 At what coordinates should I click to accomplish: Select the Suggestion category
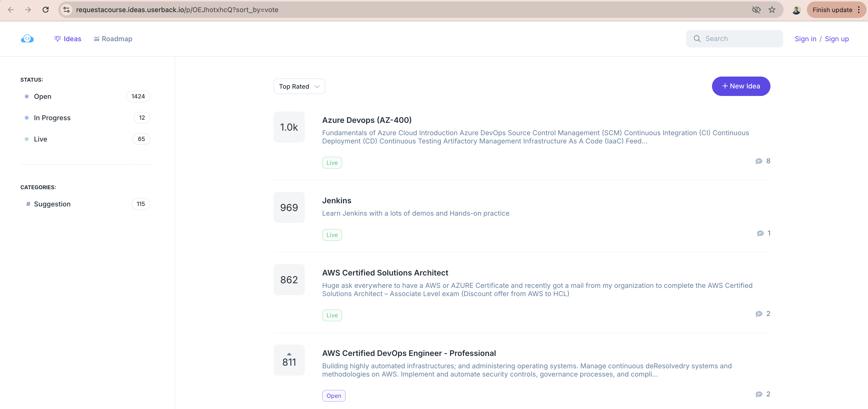[x=52, y=204]
